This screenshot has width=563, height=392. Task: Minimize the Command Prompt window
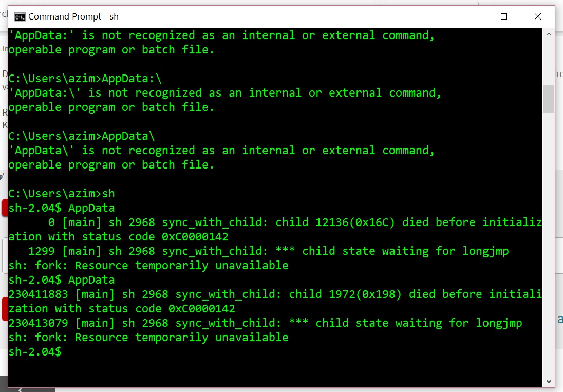[471, 16]
